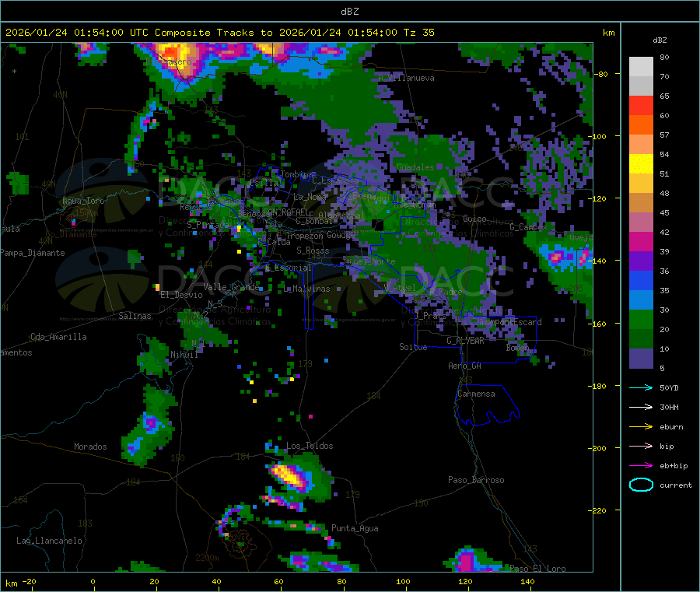
Task: Click the legend label 'eburn'
Action: [671, 427]
